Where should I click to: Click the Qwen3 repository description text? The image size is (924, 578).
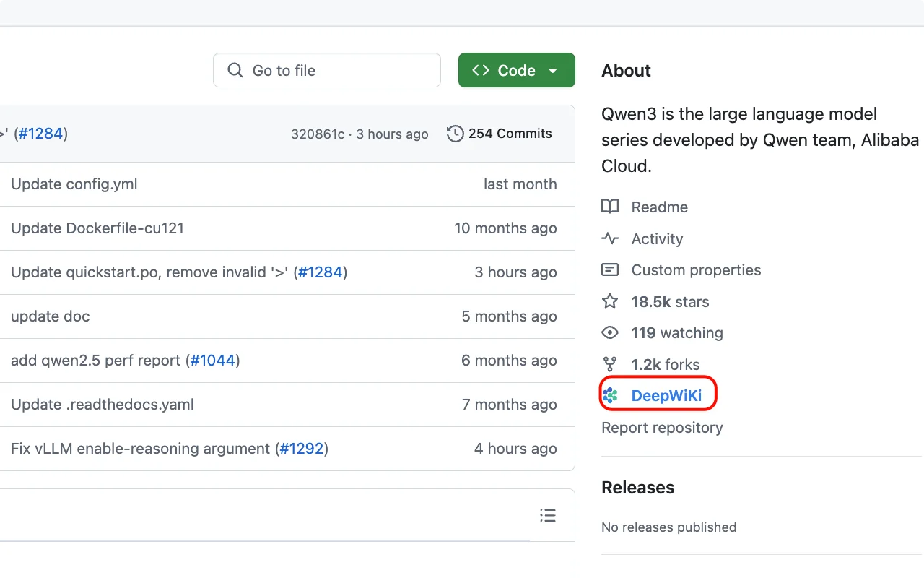(x=760, y=140)
